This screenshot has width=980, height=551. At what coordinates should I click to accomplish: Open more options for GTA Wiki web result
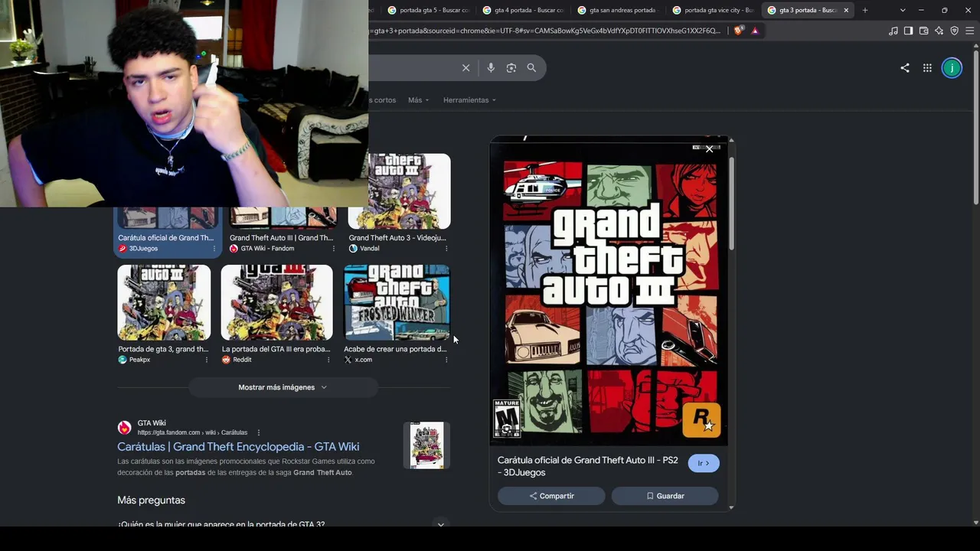point(258,433)
